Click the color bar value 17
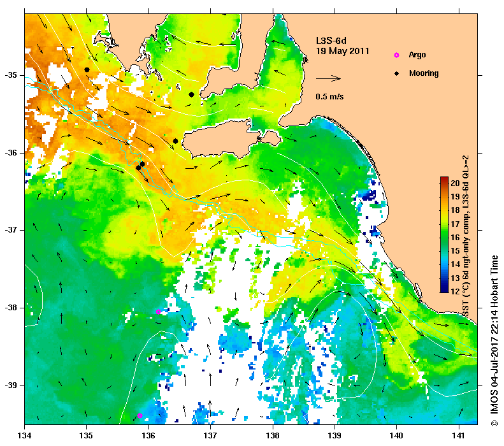 point(455,224)
